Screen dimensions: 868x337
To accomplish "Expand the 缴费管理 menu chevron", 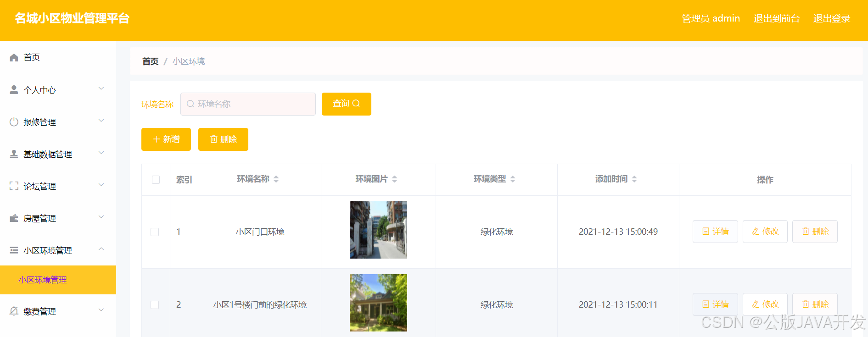I will point(101,310).
